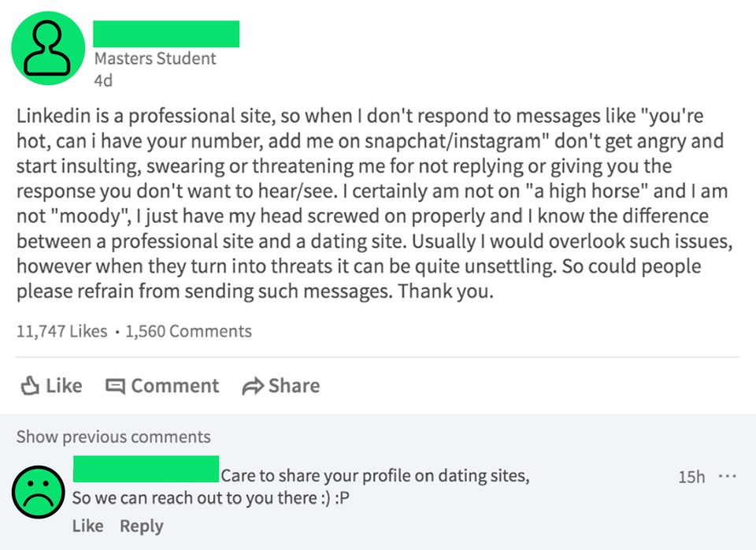Open the 1,560 Comments count link
The image size is (756, 550).
click(188, 331)
